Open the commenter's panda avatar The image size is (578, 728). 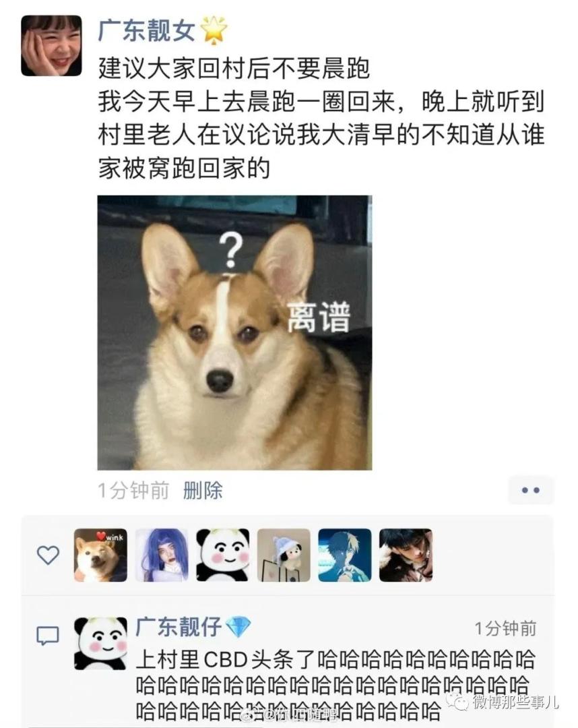[x=100, y=644]
